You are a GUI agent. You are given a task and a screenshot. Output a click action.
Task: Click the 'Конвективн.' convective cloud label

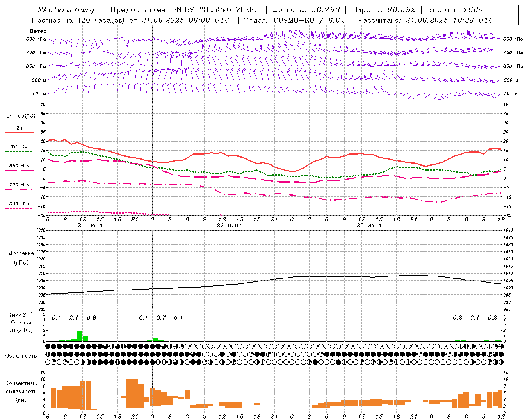(21, 383)
